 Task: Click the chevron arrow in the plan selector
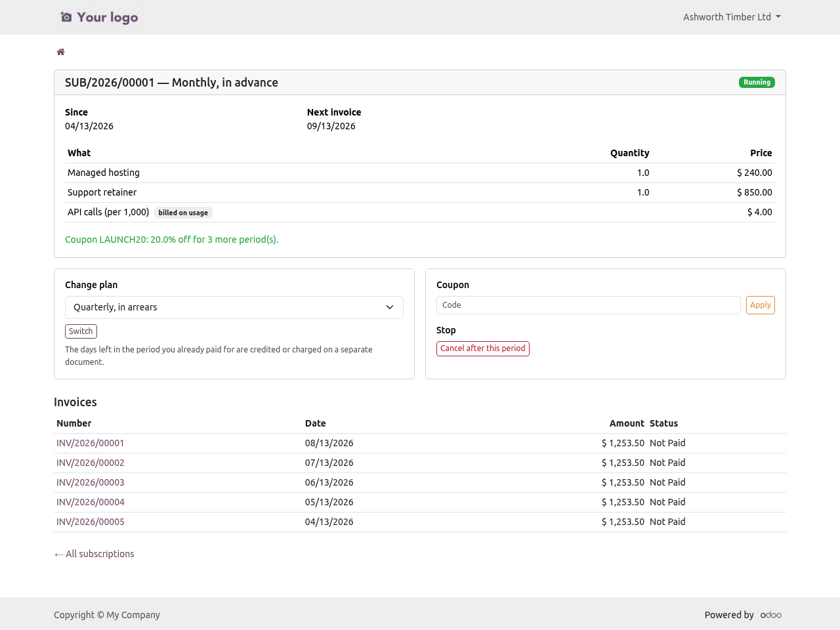[x=390, y=307]
